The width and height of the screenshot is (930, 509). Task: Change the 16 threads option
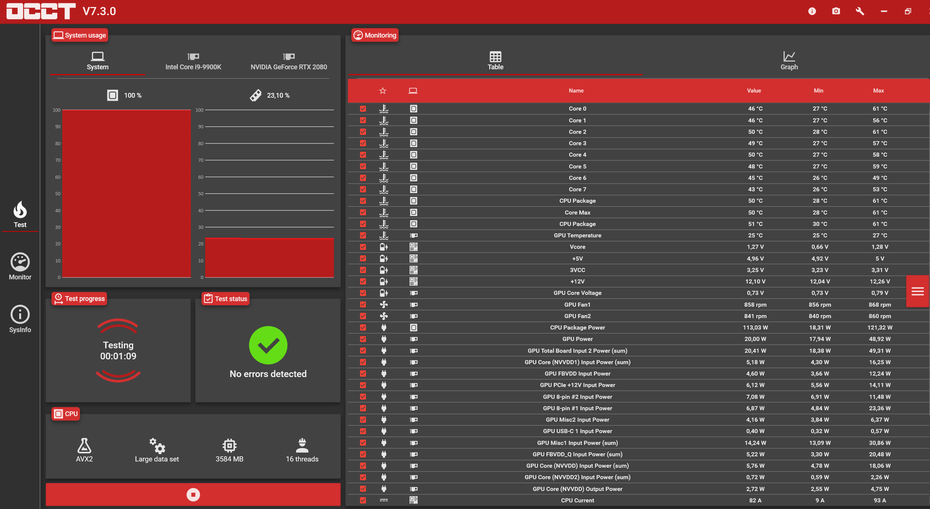tap(302, 450)
